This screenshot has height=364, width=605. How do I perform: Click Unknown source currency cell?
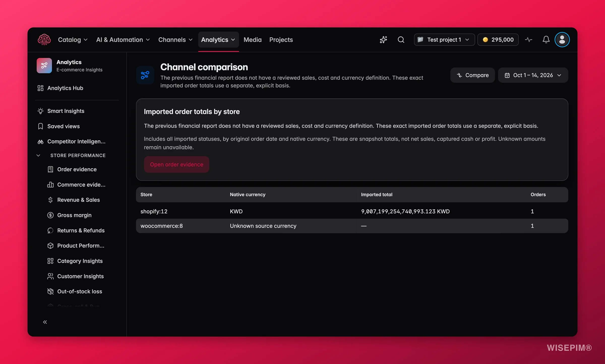(x=263, y=226)
